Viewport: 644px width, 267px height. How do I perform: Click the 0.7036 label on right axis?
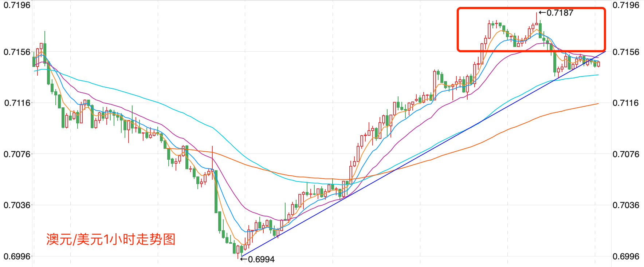[x=626, y=205]
